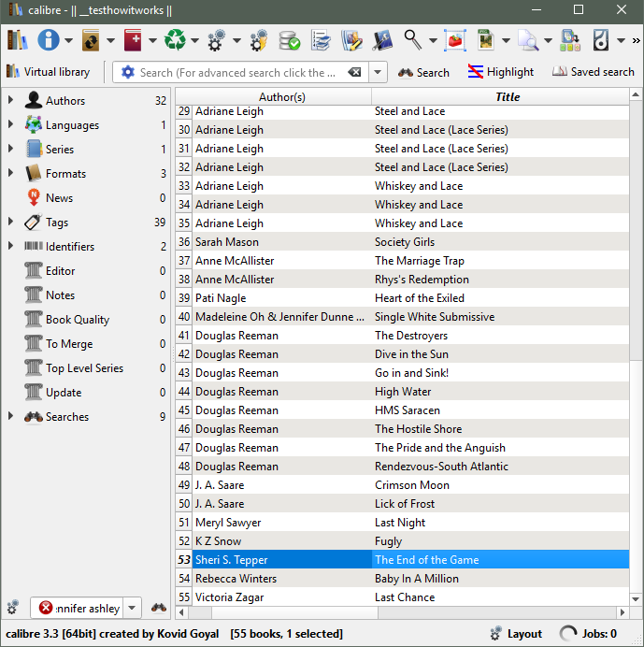
Task: Open dropdown arrow next to Remove books icon
Action: pos(194,40)
